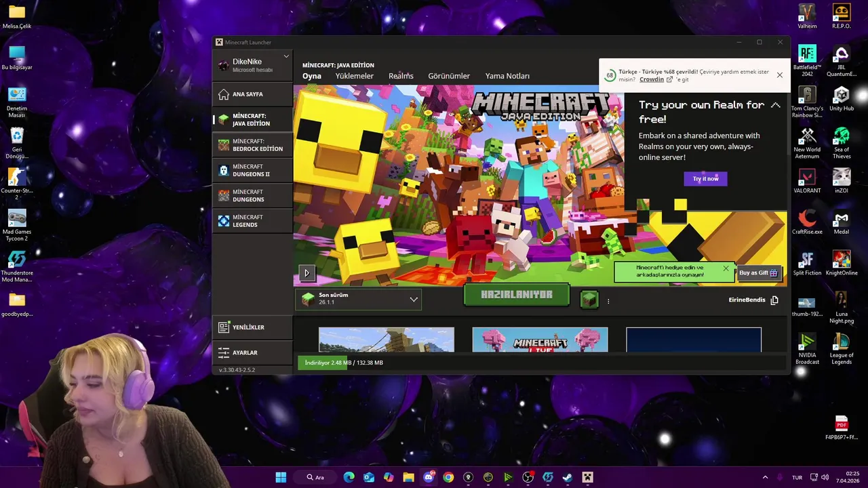
Task: Open Valheim desktop shortcut
Action: click(807, 16)
